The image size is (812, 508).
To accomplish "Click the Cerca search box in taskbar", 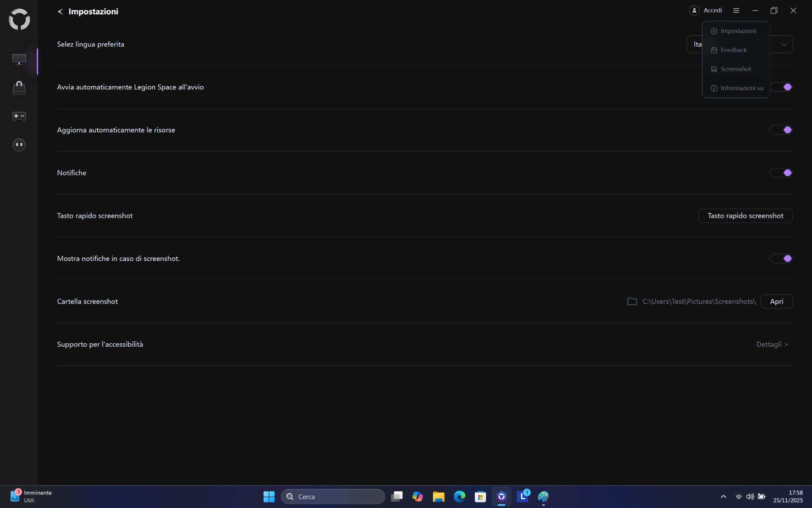I will click(333, 497).
